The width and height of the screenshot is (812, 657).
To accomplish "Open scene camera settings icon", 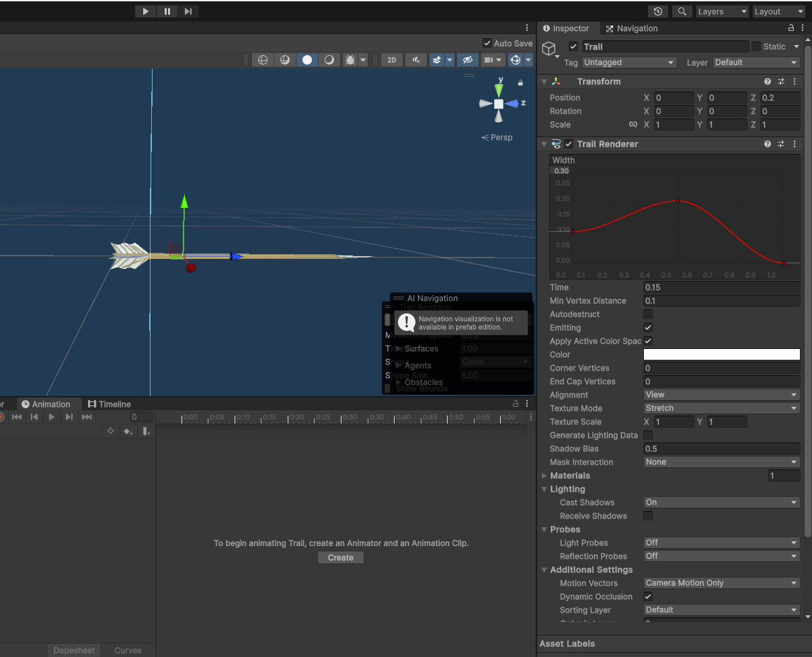I will point(489,60).
